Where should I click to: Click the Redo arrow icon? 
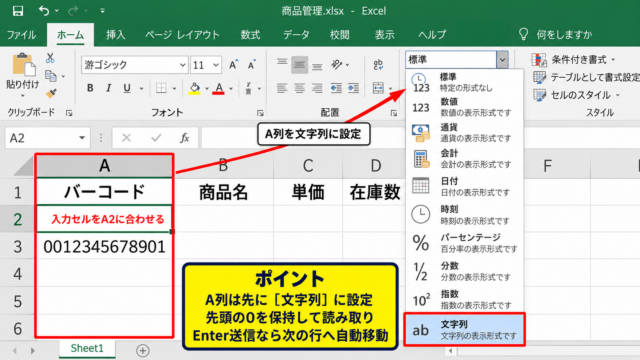(73, 11)
